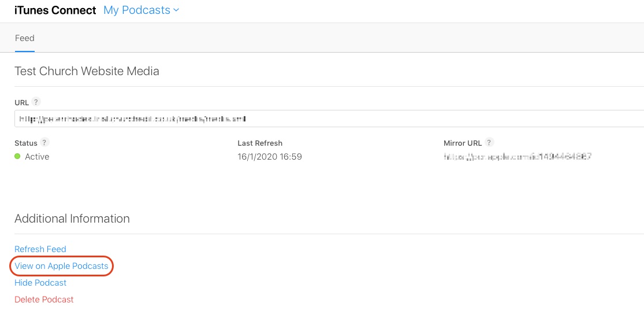Focus the feed URL input field
The width and height of the screenshot is (644, 314).
[329, 119]
